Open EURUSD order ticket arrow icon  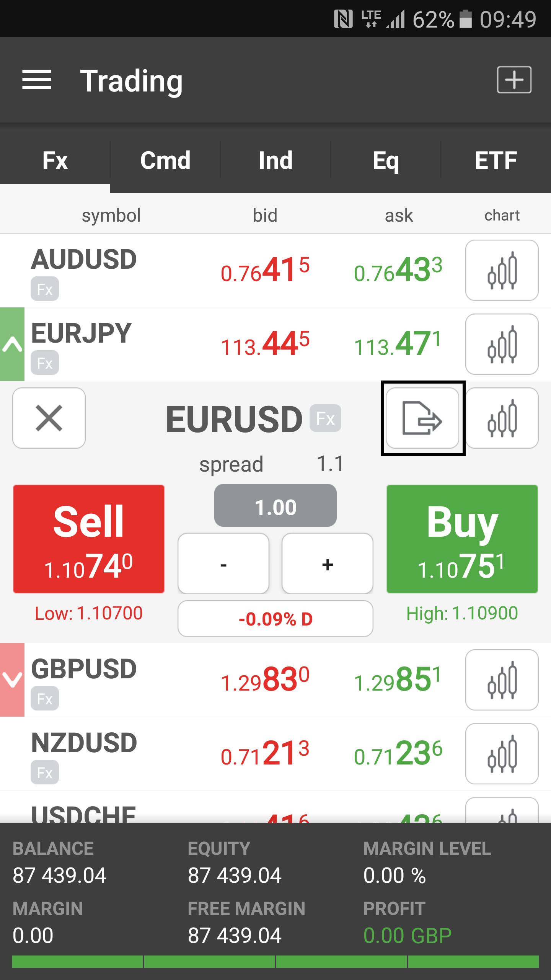tap(422, 418)
